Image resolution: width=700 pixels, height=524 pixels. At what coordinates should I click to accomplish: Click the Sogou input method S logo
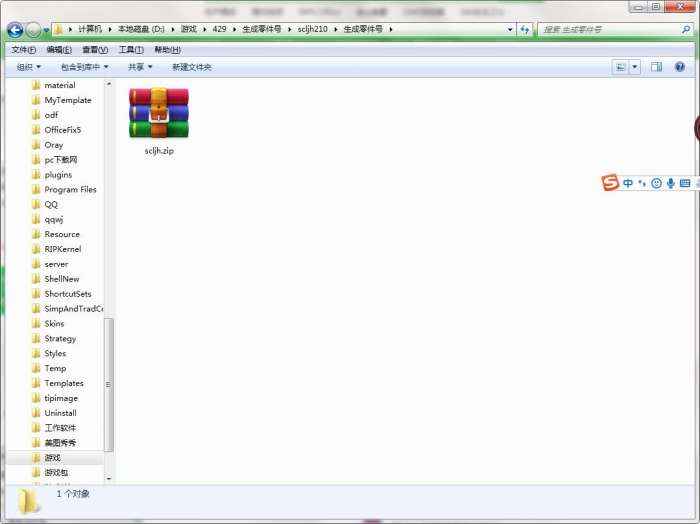(610, 182)
